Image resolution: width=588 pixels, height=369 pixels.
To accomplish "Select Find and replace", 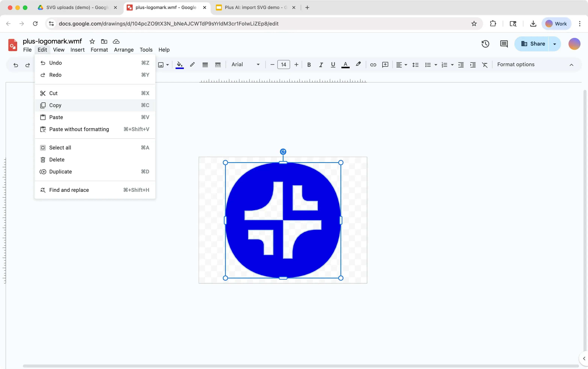I will point(69,190).
